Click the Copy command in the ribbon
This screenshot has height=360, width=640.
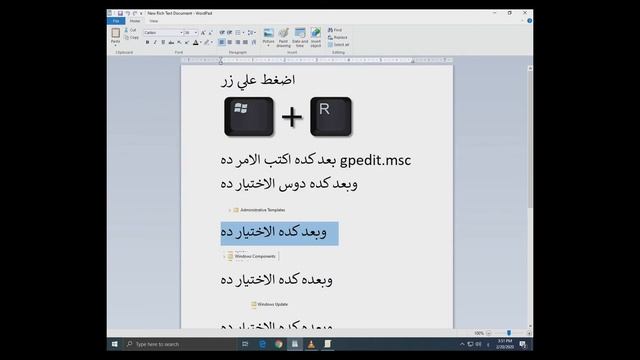tap(131, 37)
